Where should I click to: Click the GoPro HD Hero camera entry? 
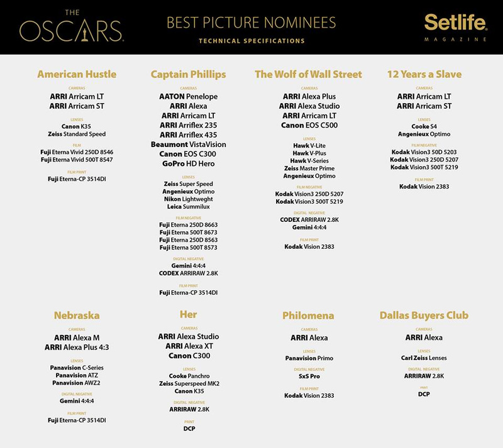(x=188, y=164)
